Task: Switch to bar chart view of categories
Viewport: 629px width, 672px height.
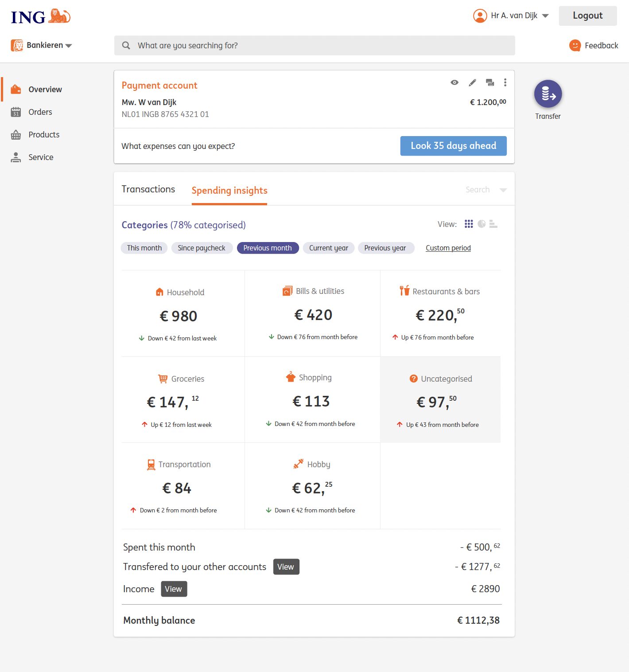Action: (x=493, y=224)
